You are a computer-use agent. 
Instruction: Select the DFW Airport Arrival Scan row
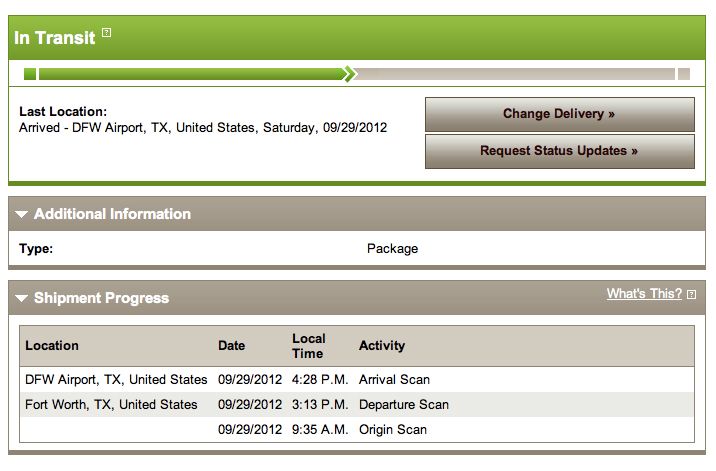357,380
